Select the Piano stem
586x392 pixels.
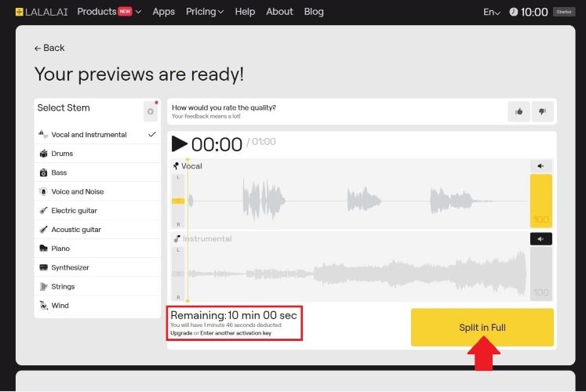(x=97, y=249)
